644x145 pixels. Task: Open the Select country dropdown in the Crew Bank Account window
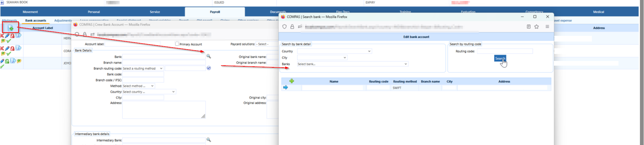pyautogui.click(x=149, y=92)
